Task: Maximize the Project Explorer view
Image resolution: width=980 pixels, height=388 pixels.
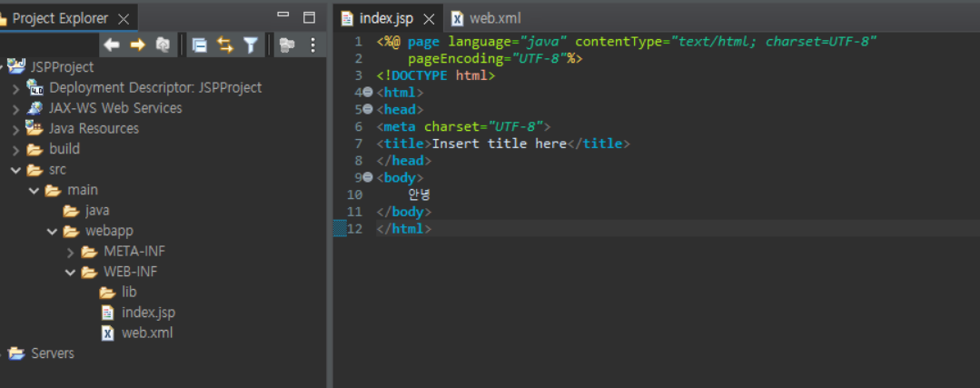Action: tap(309, 17)
